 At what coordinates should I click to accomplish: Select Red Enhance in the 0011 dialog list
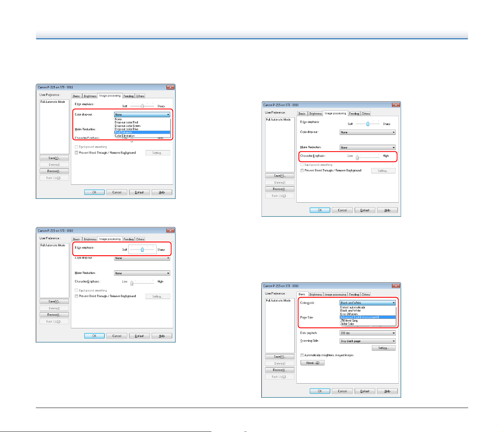point(142,132)
